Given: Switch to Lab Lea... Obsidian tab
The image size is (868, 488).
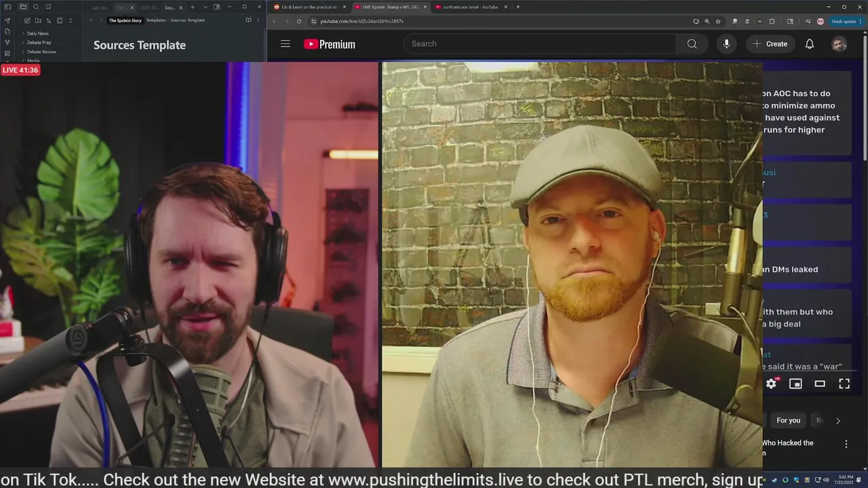Looking at the screenshot, I should [100, 7].
